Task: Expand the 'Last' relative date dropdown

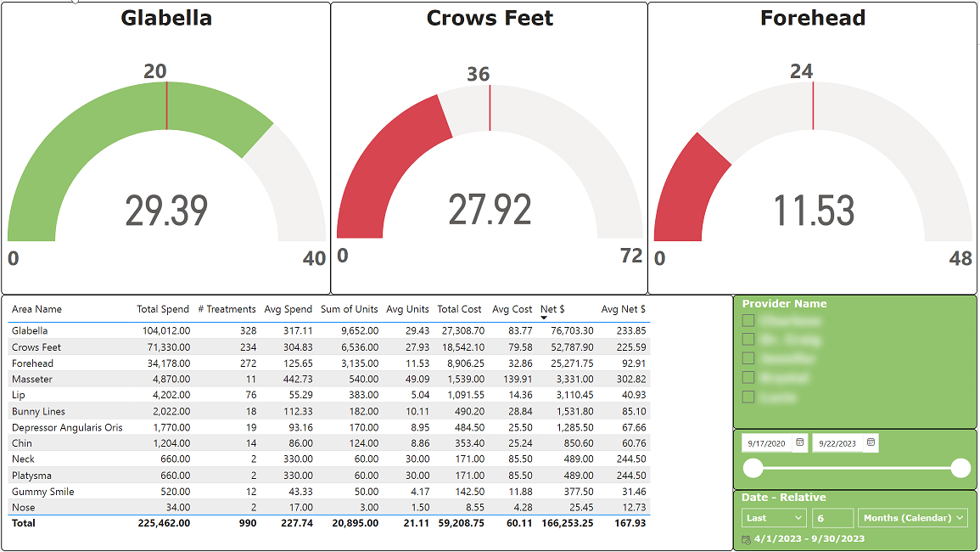Action: click(774, 518)
